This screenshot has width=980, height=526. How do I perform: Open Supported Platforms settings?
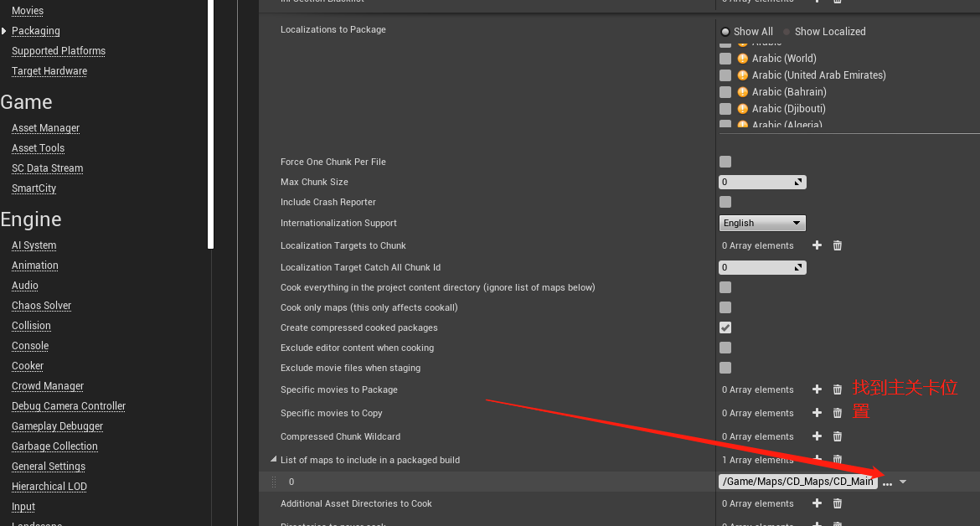point(58,50)
